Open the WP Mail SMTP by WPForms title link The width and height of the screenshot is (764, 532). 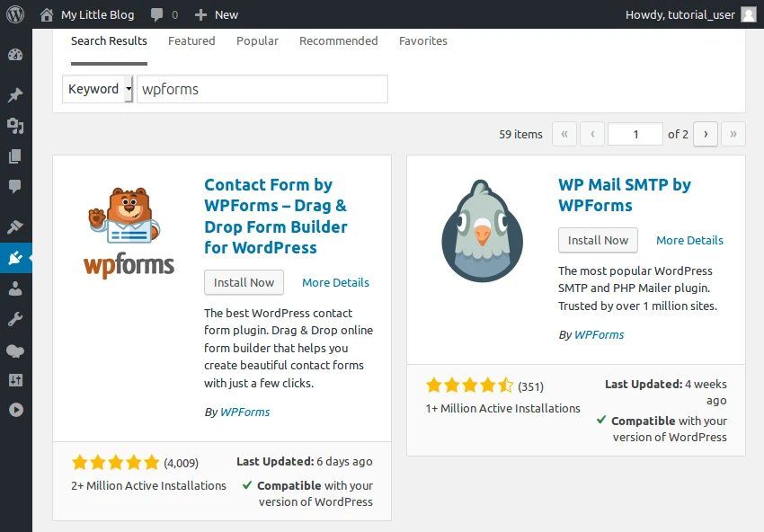[625, 195]
